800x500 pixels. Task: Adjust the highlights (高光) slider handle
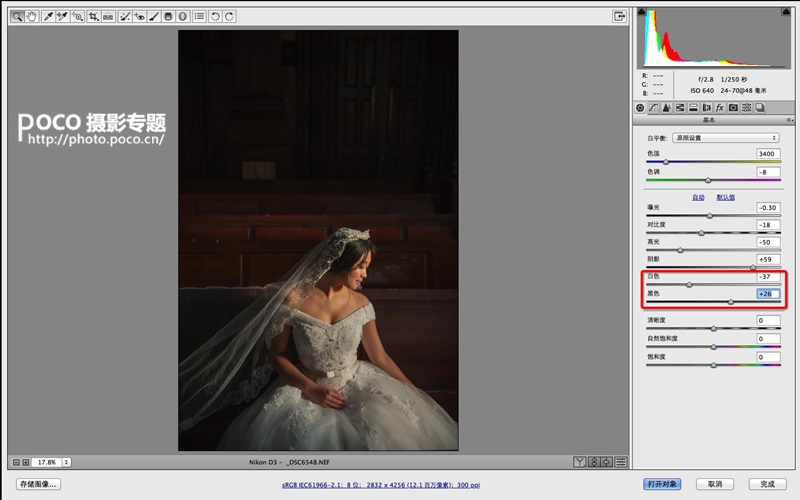[680, 251]
